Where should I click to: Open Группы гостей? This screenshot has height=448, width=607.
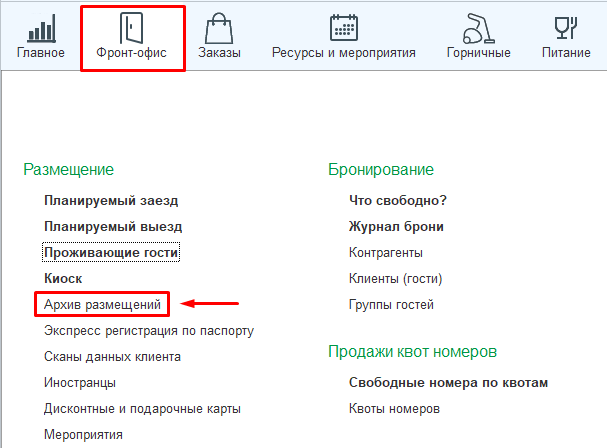point(391,304)
